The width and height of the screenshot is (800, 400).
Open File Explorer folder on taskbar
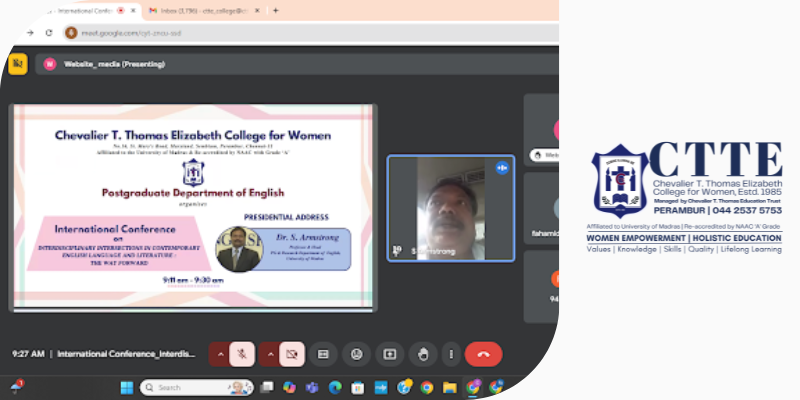[449, 388]
